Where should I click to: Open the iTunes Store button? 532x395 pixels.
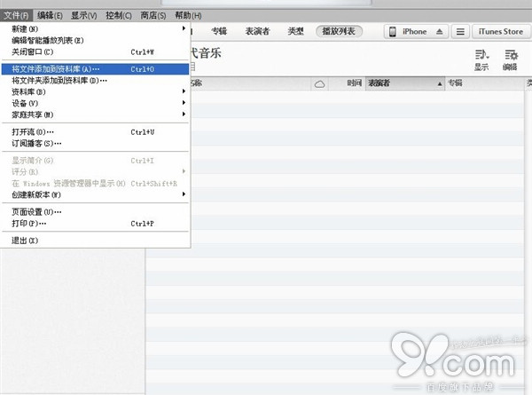(x=501, y=32)
